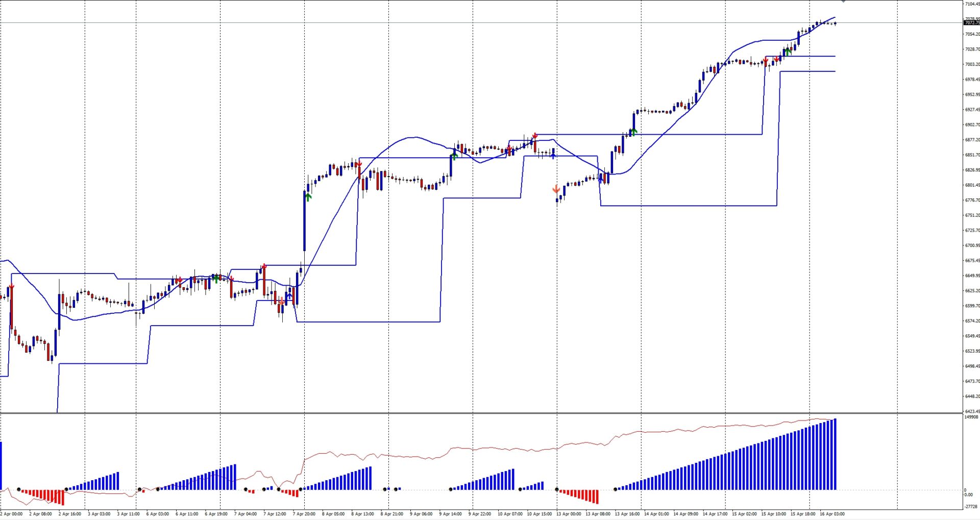Image resolution: width=980 pixels, height=520 pixels.
Task: Select the red down arrow near 8 Apr 13:00
Action: point(359,164)
